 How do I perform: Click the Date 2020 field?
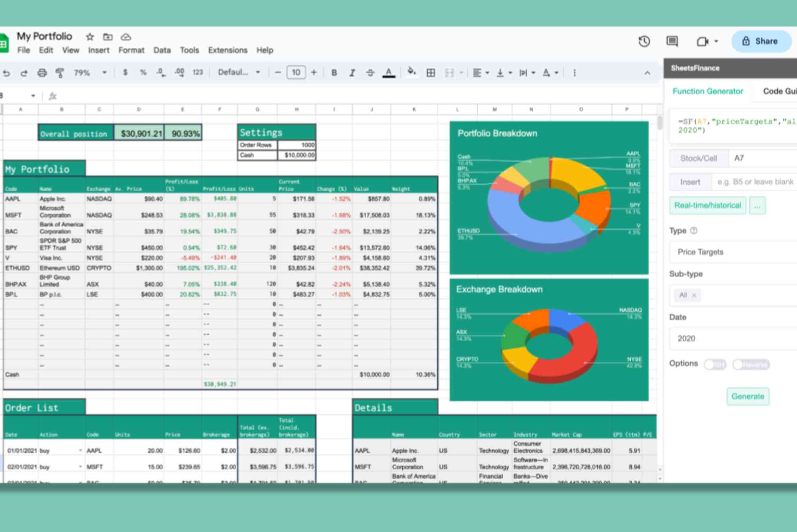coord(733,339)
